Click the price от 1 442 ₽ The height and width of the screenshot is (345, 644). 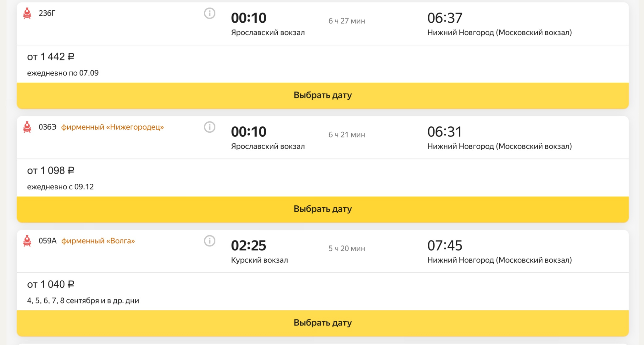coord(51,57)
